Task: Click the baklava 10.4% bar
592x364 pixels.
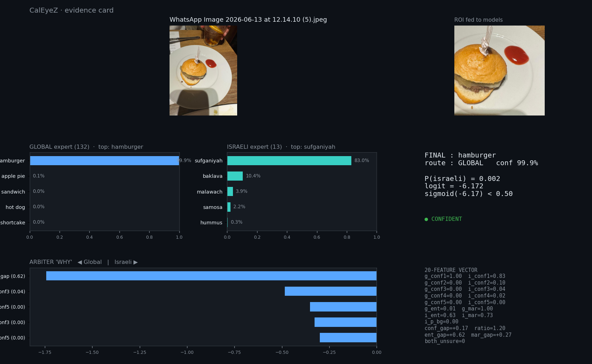Action: (235, 176)
